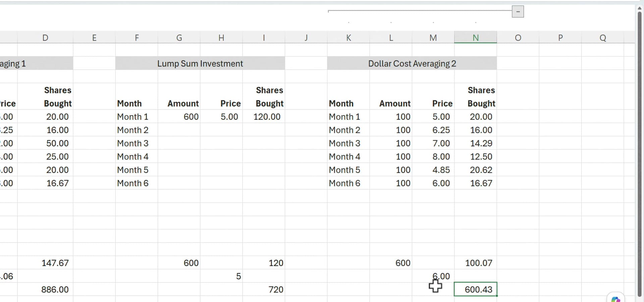The width and height of the screenshot is (644, 302).
Task: Click the Month header in Averaging 2 table
Action: tap(348, 103)
